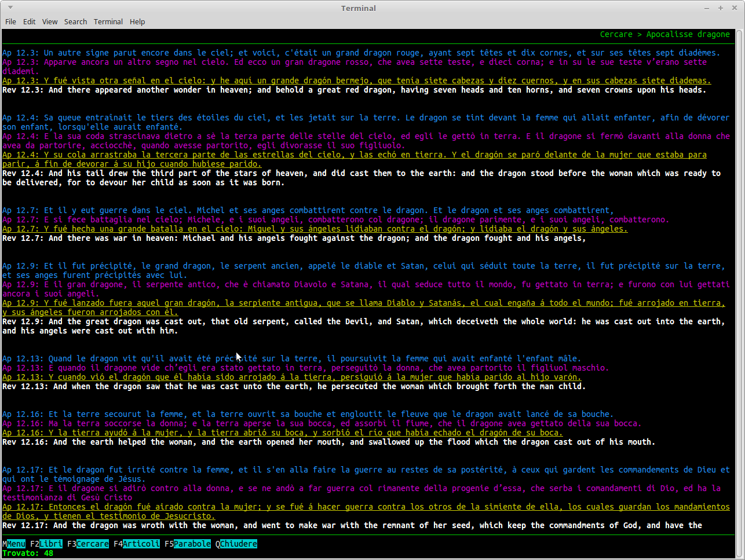
Task: Click Italian verse Ap 12.17 E il dragone si adirò
Action: 361,493
